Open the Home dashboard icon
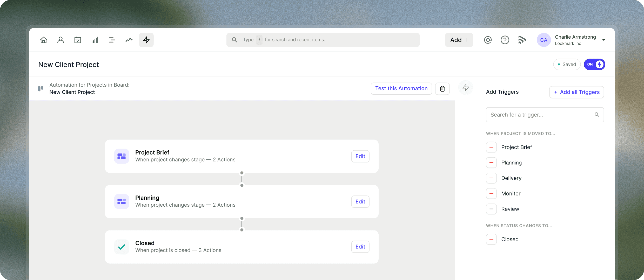The width and height of the screenshot is (644, 280). [44, 40]
